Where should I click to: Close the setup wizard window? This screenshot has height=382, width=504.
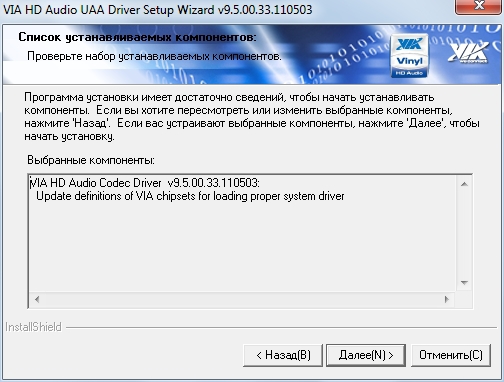pyautogui.click(x=479, y=6)
